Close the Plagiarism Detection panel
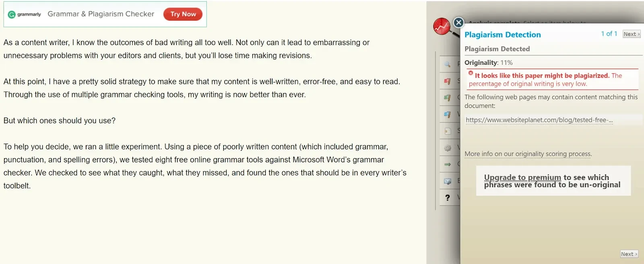The height and width of the screenshot is (264, 644). (x=458, y=23)
